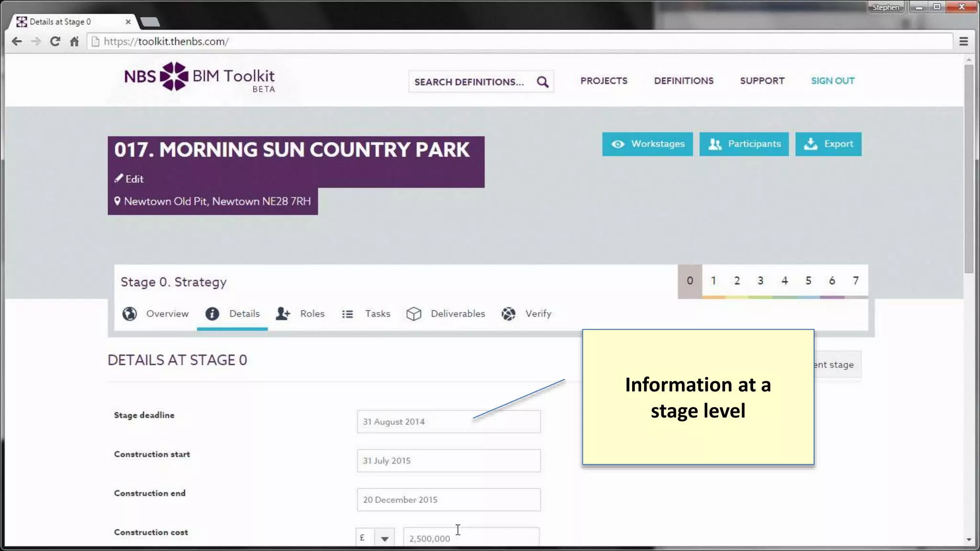Open the Projects menu
The width and height of the screenshot is (980, 551).
[x=604, y=81]
